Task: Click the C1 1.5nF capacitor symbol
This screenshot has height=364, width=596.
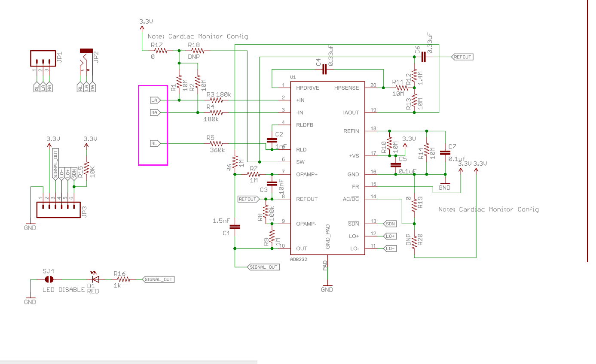Action: [235, 226]
